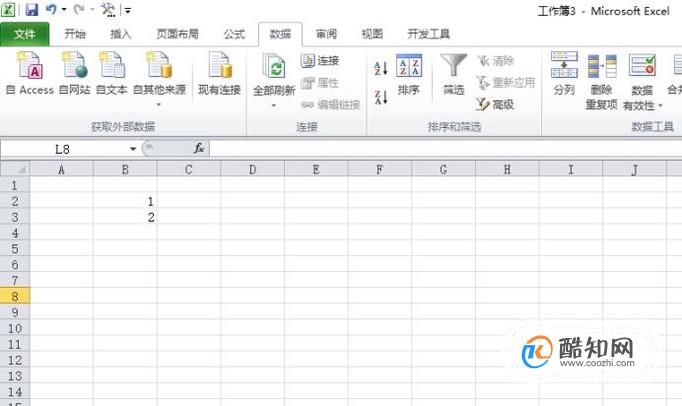Screen dimensions: 682x406
Task: Select row 4 header
Action: pos(15,233)
